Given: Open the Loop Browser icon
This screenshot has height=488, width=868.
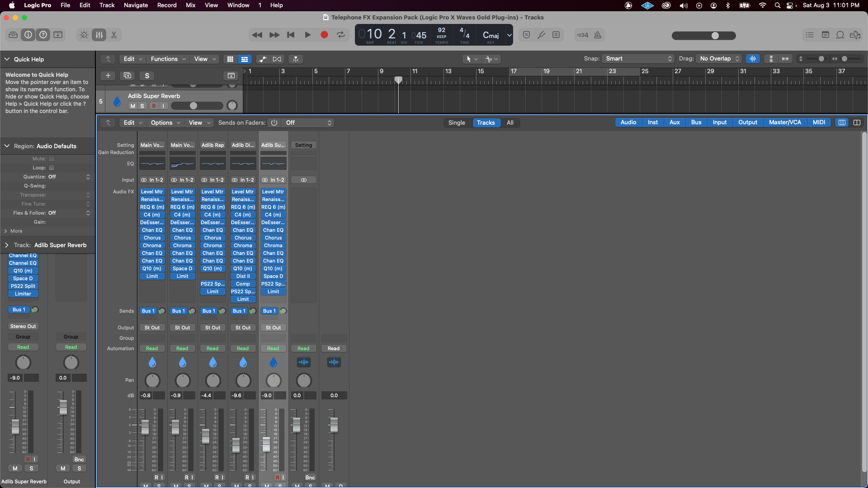Looking at the screenshot, I should [840, 35].
